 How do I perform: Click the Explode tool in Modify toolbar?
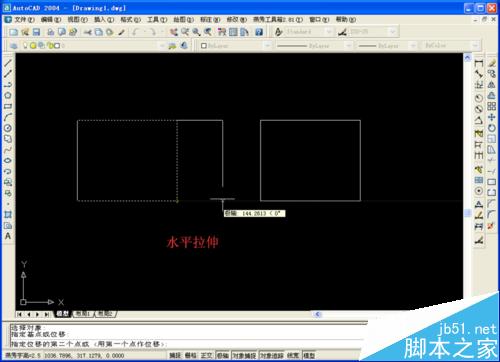[x=491, y=226]
